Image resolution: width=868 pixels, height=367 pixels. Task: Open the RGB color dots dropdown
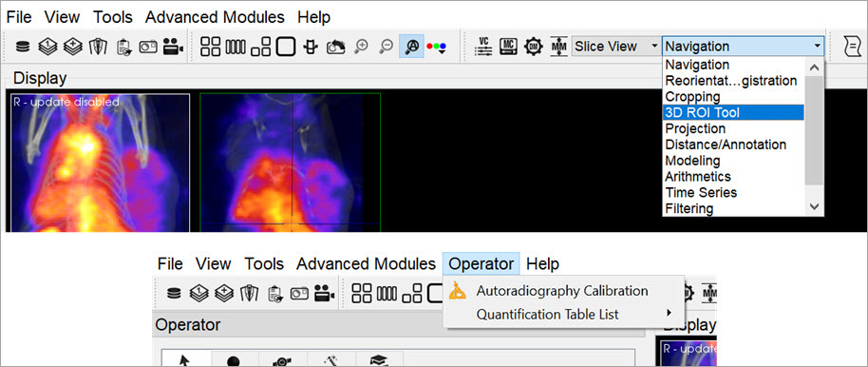436,48
